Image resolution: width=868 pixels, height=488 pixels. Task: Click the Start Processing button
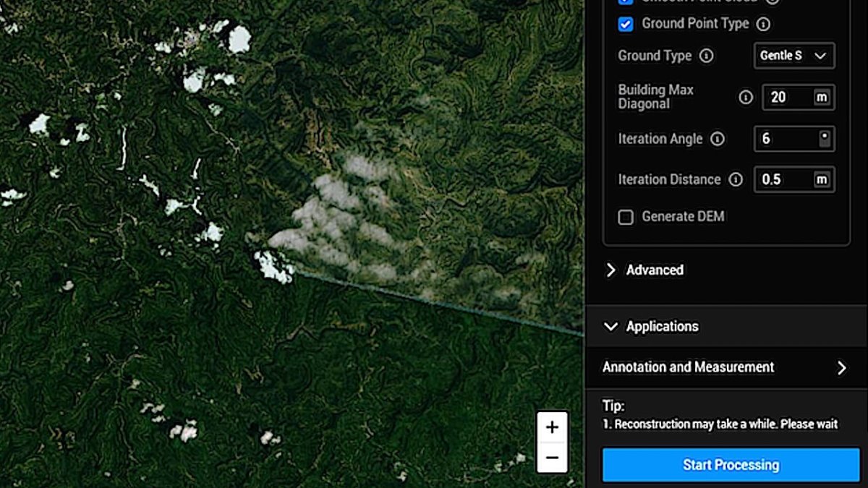pos(731,465)
